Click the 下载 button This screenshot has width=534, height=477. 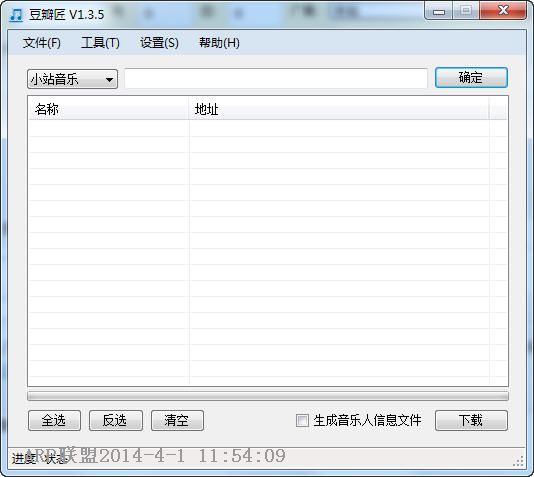[x=471, y=420]
